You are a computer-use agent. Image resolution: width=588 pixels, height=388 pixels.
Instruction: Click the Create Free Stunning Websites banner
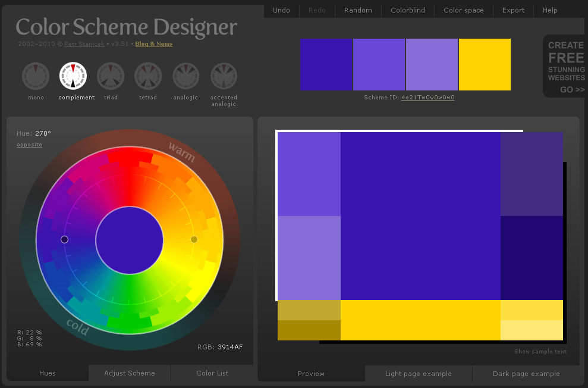[565, 67]
